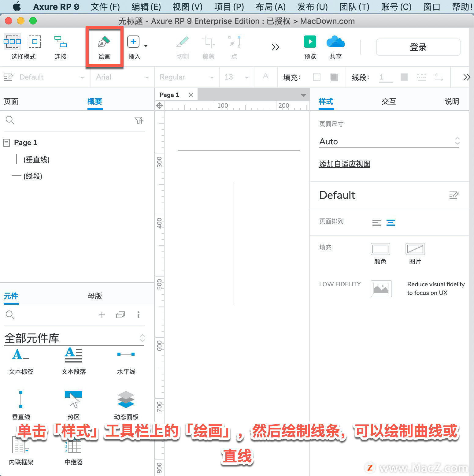Screen dimensions: 474x476
Task: Click the page fill 颜色 swatch button
Action: click(380, 249)
